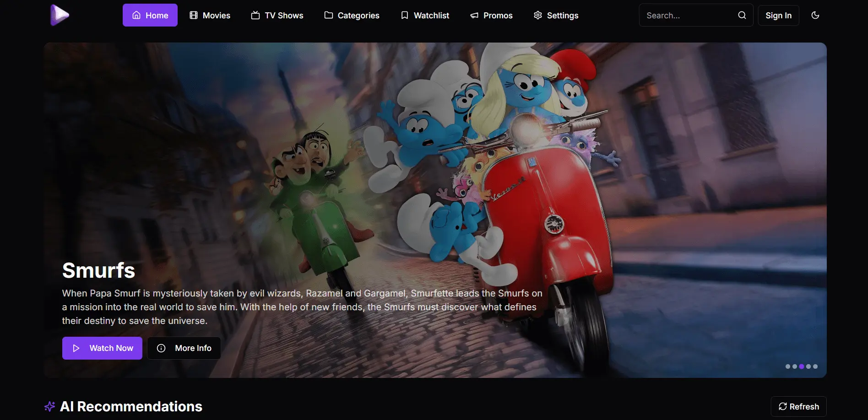Open the Watchlist page
Viewport: 868px width, 420px height.
(425, 15)
